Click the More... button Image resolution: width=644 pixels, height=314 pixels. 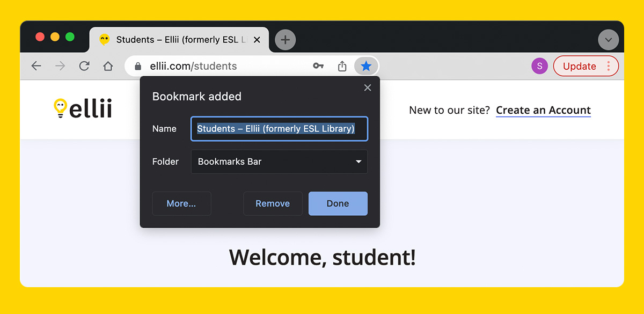181,203
